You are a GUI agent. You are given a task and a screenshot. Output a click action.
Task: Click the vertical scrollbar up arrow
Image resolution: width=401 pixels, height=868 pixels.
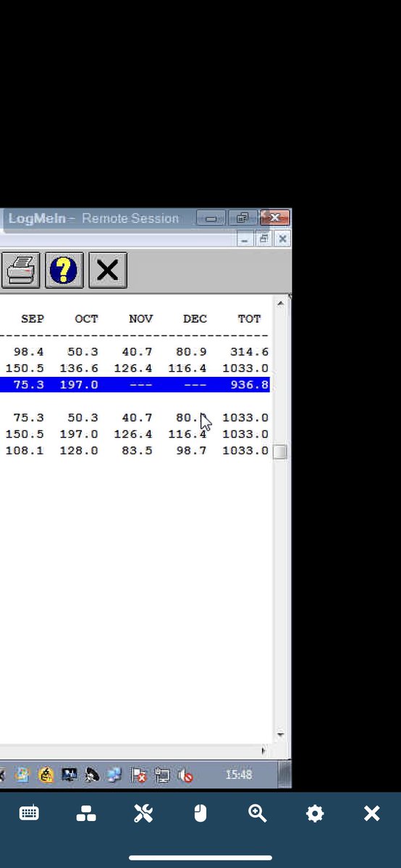click(281, 302)
